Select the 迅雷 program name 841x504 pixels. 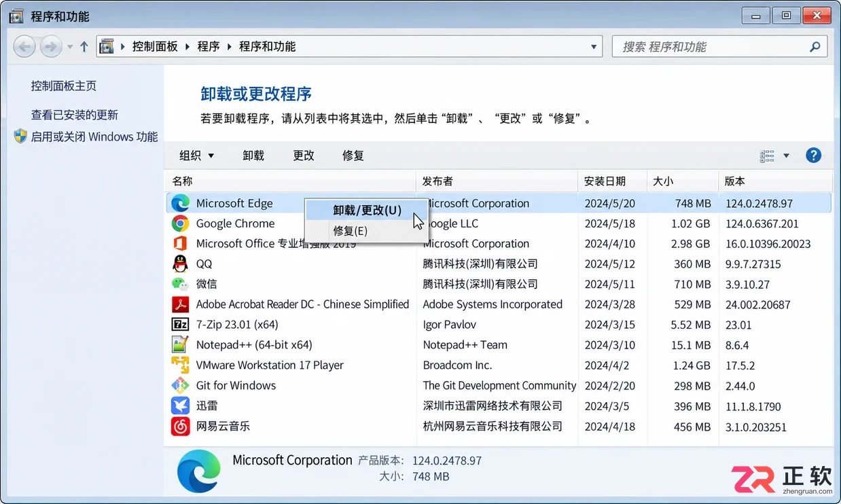point(207,406)
